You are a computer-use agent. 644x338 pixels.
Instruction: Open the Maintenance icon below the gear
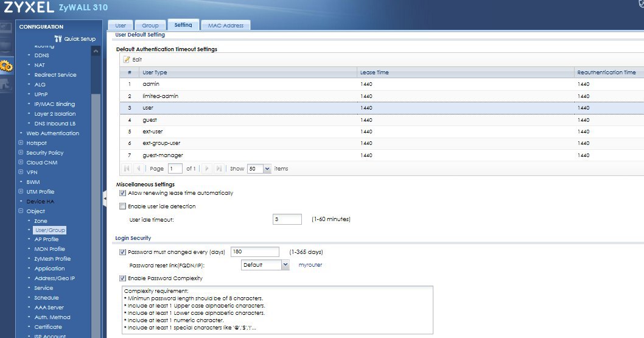(x=7, y=85)
